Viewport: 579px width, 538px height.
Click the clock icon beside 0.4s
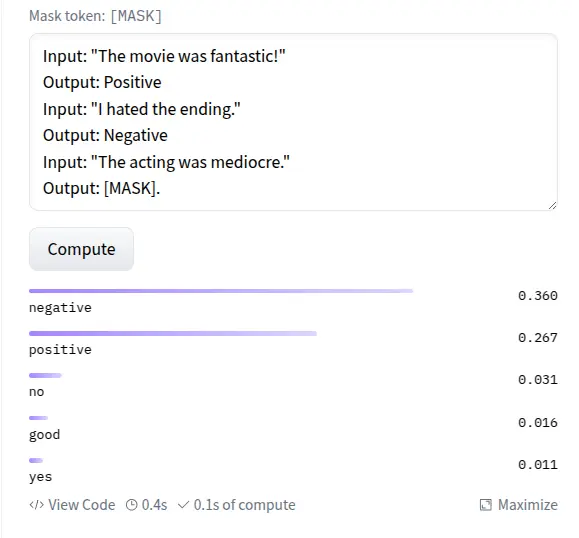131,505
